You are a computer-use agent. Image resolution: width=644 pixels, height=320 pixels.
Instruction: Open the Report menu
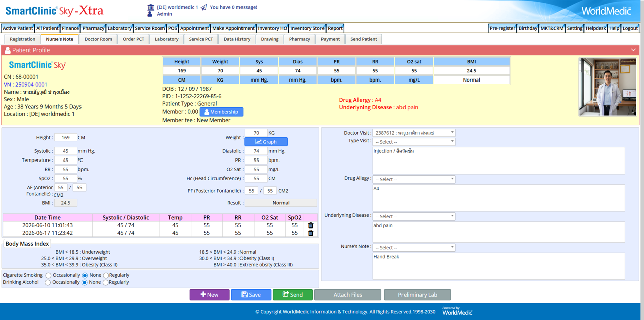tap(335, 28)
